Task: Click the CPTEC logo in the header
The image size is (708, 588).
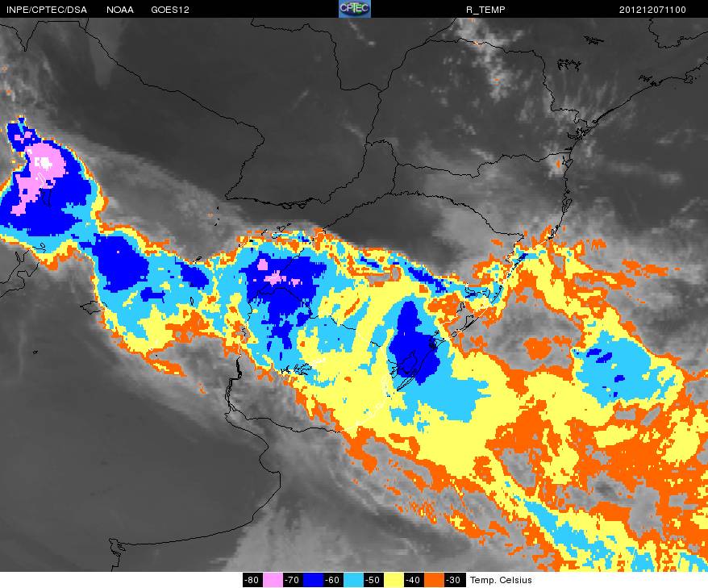Action: [355, 9]
